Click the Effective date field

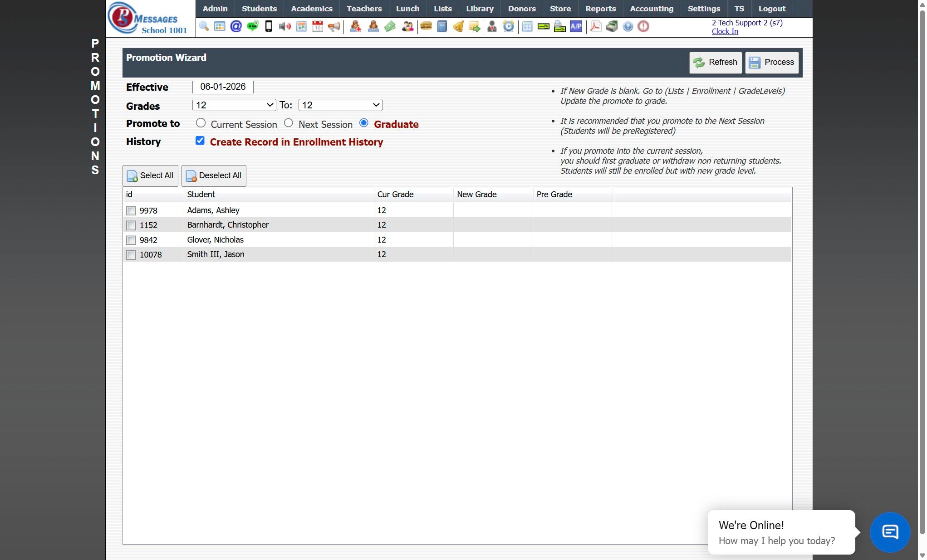[223, 87]
